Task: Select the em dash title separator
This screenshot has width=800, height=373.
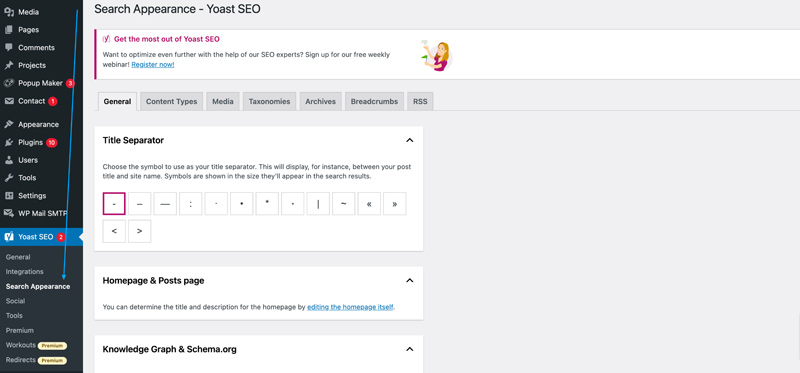Action: (165, 204)
